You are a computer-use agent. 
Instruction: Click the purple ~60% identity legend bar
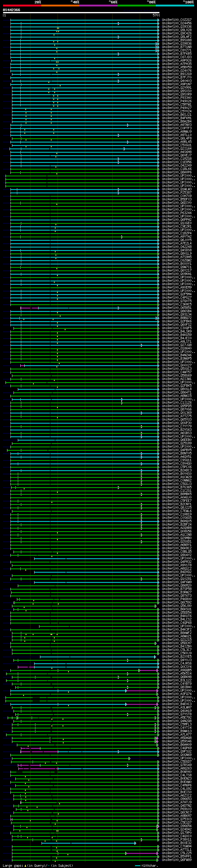pos(98,6)
